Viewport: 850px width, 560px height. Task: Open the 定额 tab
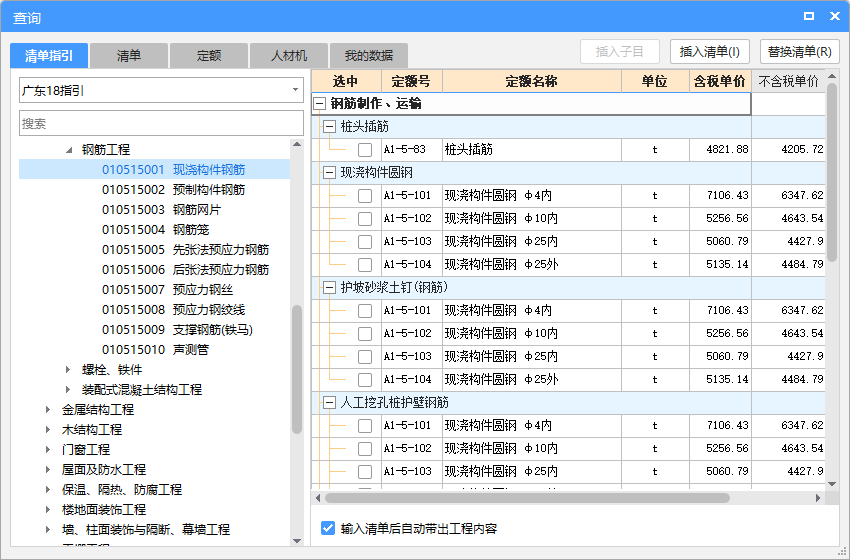point(209,55)
